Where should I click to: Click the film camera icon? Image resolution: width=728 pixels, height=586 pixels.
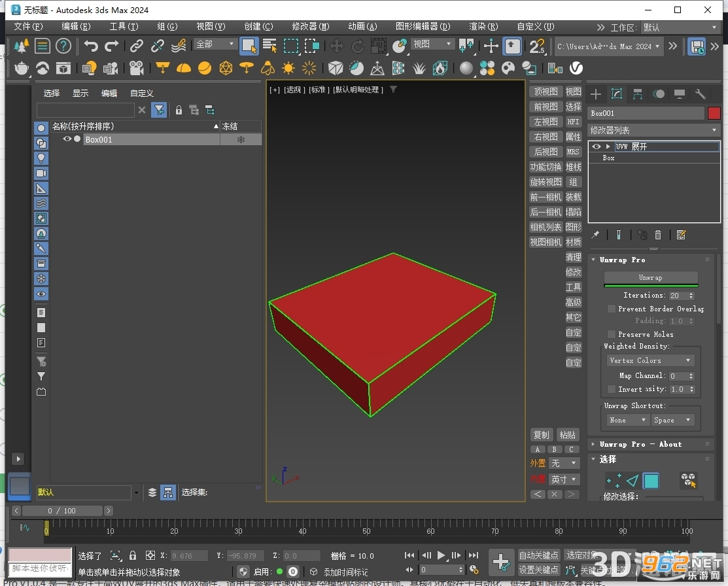(x=137, y=68)
